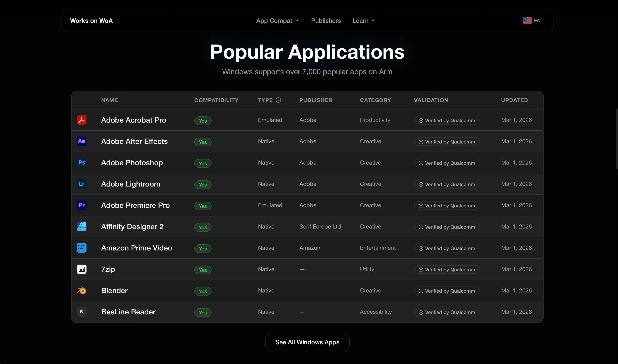Open the Publishers navigation page
This screenshot has height=364, width=618.
tap(326, 21)
